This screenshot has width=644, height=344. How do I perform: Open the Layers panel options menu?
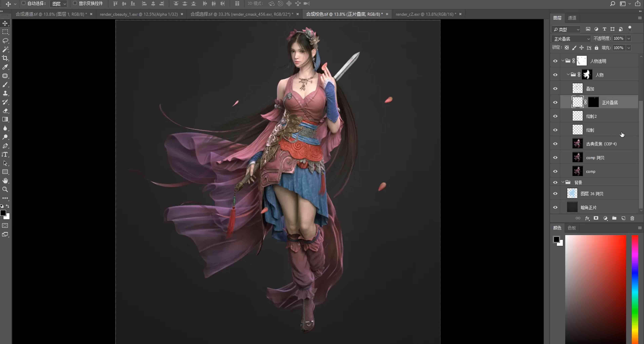tap(640, 18)
